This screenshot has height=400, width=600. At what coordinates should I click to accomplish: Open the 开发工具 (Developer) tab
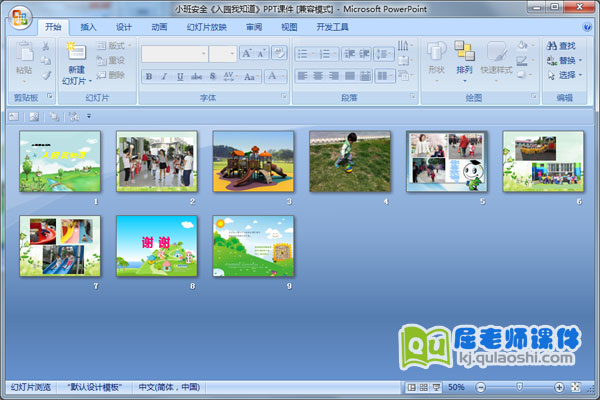click(332, 27)
